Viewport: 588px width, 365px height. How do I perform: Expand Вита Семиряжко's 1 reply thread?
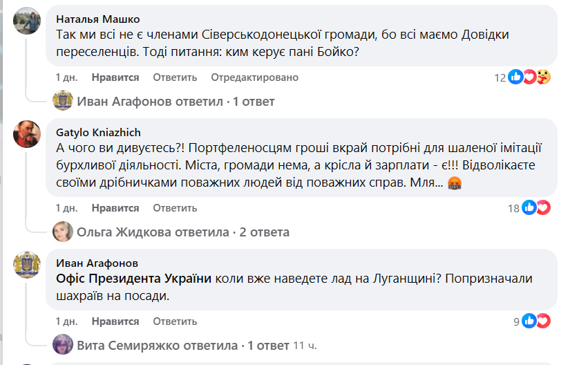pyautogui.click(x=183, y=344)
